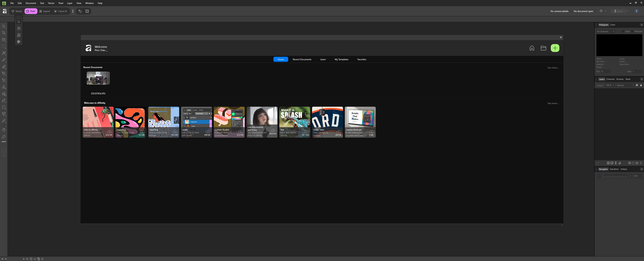This screenshot has height=261, width=644.
Task: Switch to the Pixel studio
Action: click(x=31, y=11)
